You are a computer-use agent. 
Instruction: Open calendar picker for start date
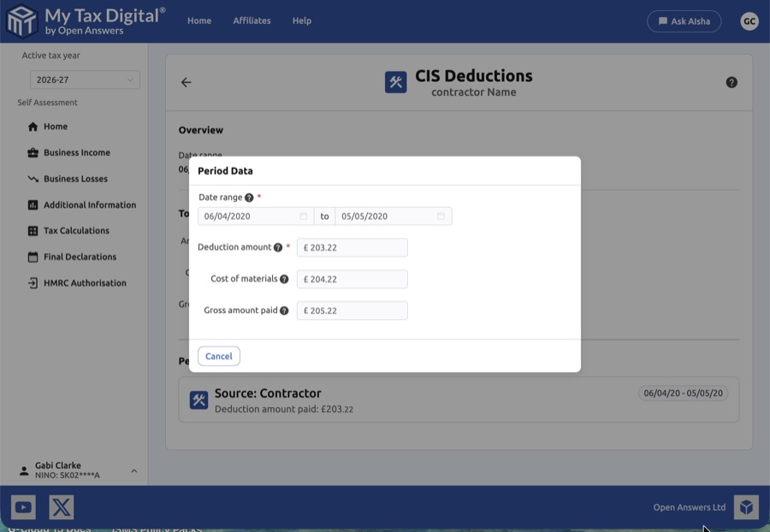[304, 216]
